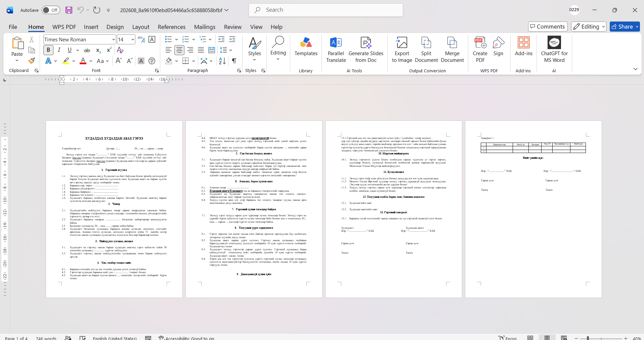Toggle center paragraph alignment
The width and height of the screenshot is (644, 340).
point(179,50)
